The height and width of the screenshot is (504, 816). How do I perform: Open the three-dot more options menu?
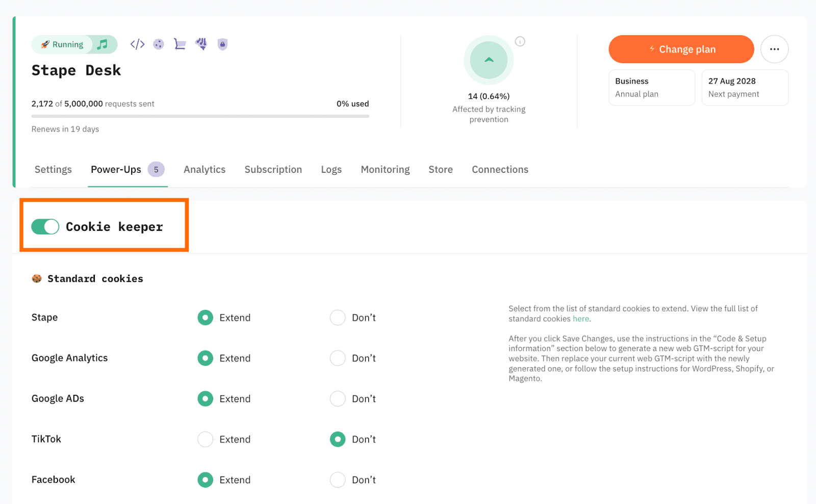[x=774, y=49]
